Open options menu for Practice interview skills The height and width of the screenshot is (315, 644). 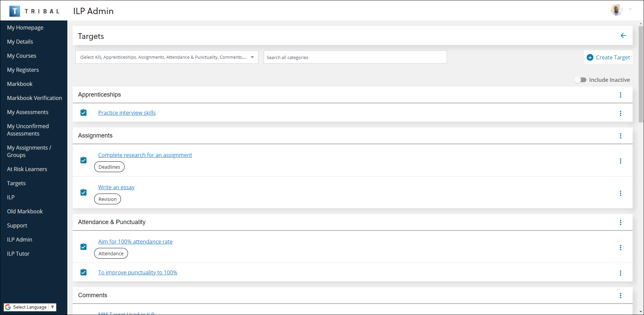pos(621,113)
